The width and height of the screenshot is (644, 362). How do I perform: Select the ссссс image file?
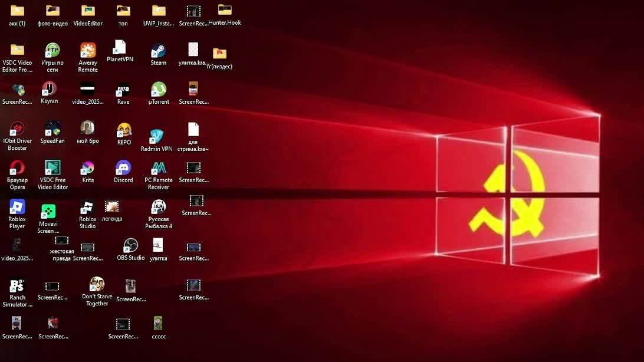tap(158, 324)
